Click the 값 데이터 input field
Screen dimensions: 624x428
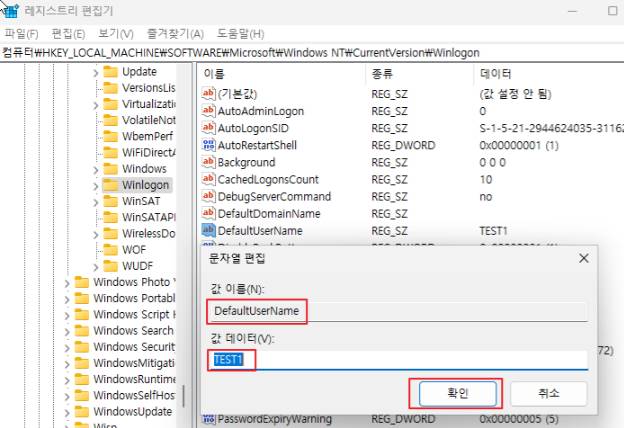coord(397,360)
